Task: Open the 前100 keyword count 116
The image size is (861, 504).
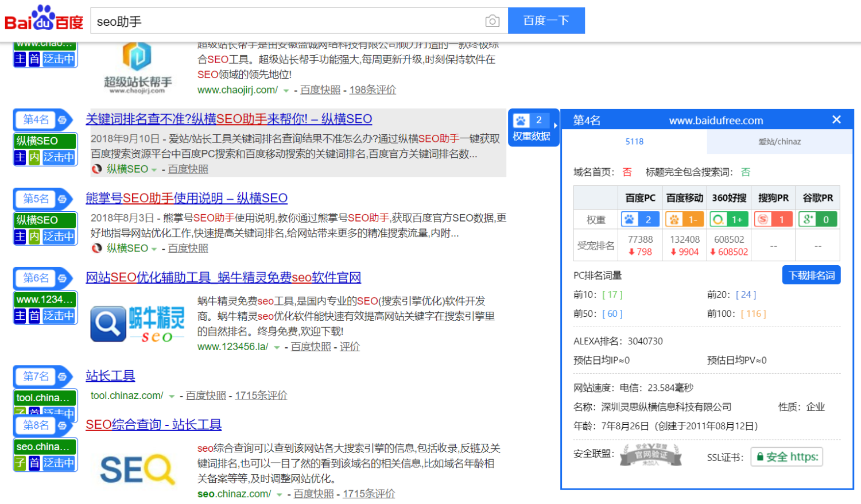Action: pos(754,314)
